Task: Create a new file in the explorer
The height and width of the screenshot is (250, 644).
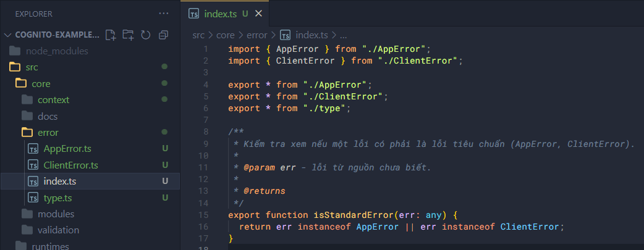Action: 111,35
